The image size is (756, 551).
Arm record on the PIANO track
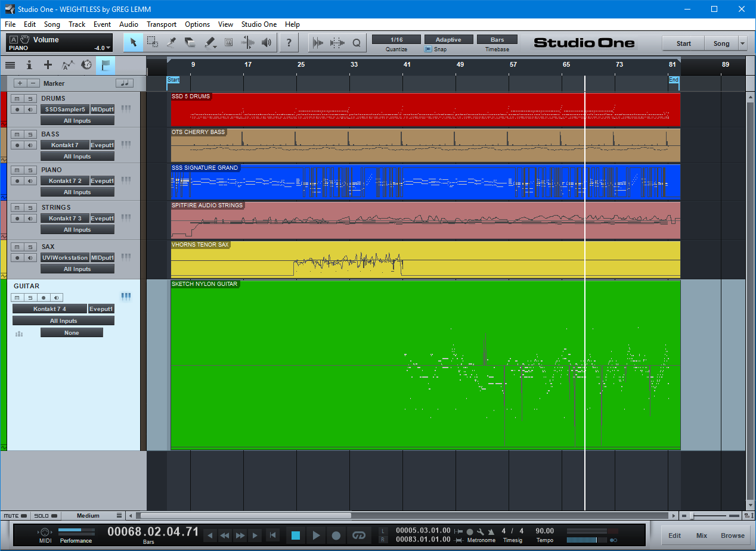[17, 181]
